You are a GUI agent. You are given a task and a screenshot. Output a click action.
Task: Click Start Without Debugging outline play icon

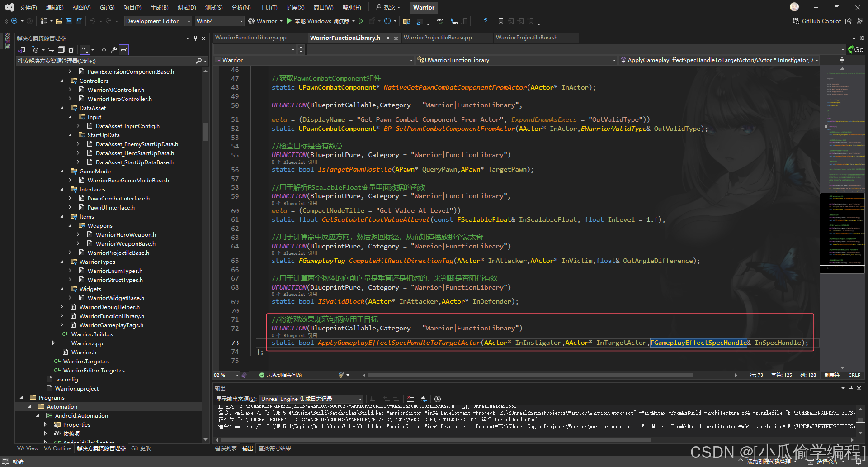tap(361, 21)
